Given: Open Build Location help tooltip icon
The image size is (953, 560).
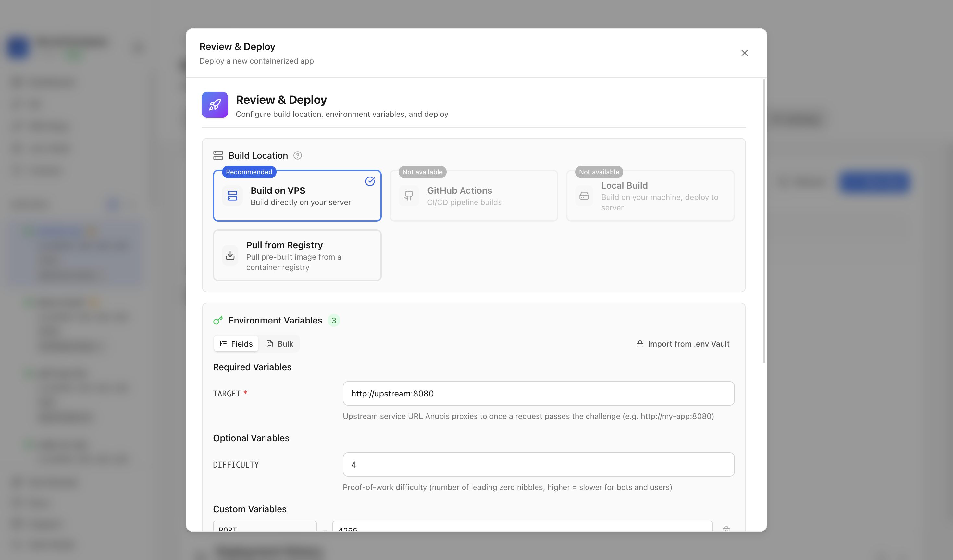Looking at the screenshot, I should (x=298, y=155).
